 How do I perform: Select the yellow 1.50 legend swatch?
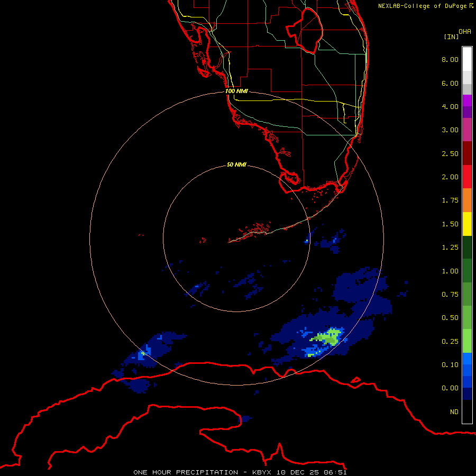[467, 224]
